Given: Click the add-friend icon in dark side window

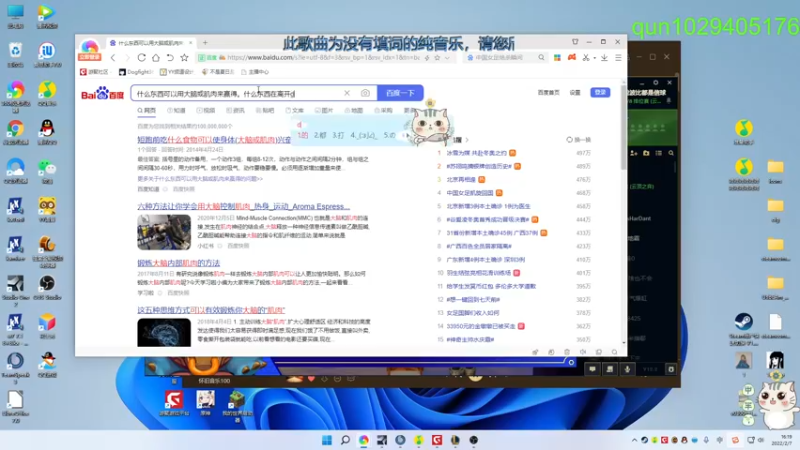Looking at the screenshot, I should (x=634, y=153).
